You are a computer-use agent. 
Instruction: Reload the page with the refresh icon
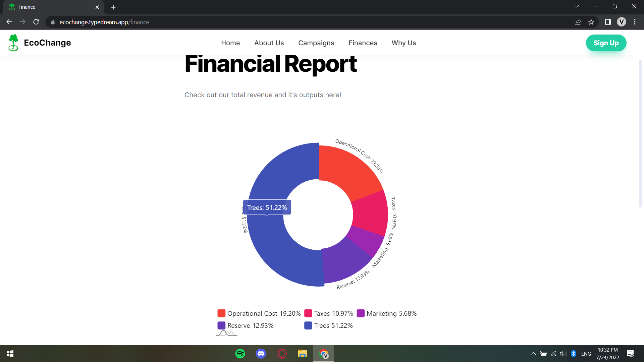(36, 22)
